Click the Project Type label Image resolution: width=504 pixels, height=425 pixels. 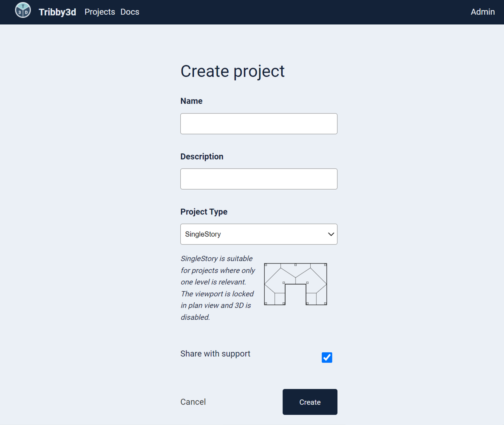pos(204,212)
